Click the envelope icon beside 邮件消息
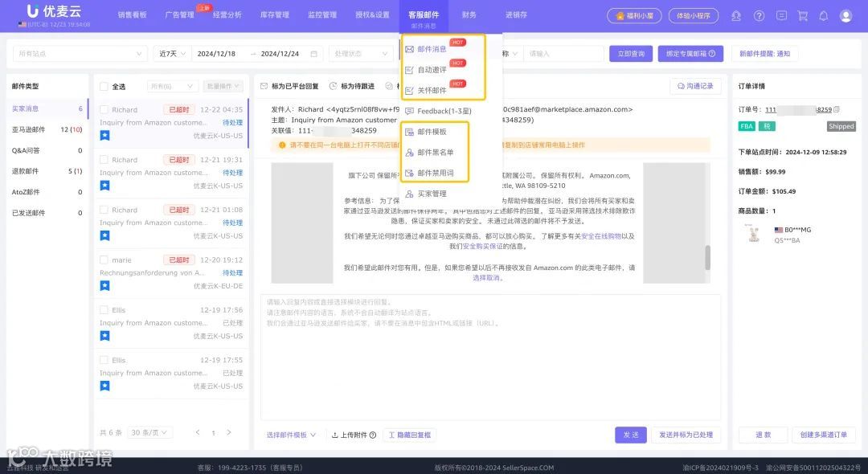 tap(409, 49)
